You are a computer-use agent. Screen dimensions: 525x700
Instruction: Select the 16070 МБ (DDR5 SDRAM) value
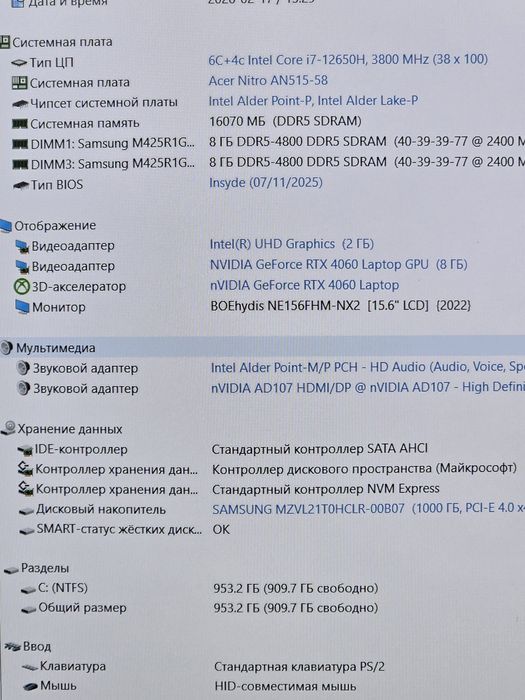pos(285,121)
